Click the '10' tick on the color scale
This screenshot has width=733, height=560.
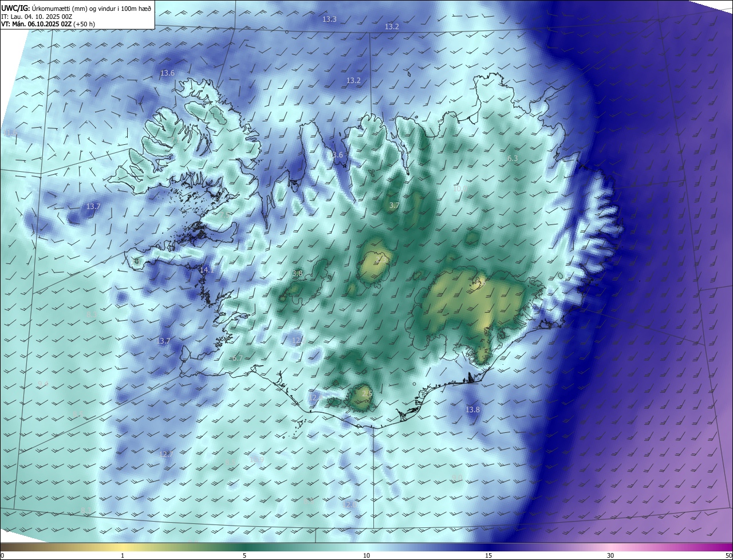pyautogui.click(x=366, y=555)
